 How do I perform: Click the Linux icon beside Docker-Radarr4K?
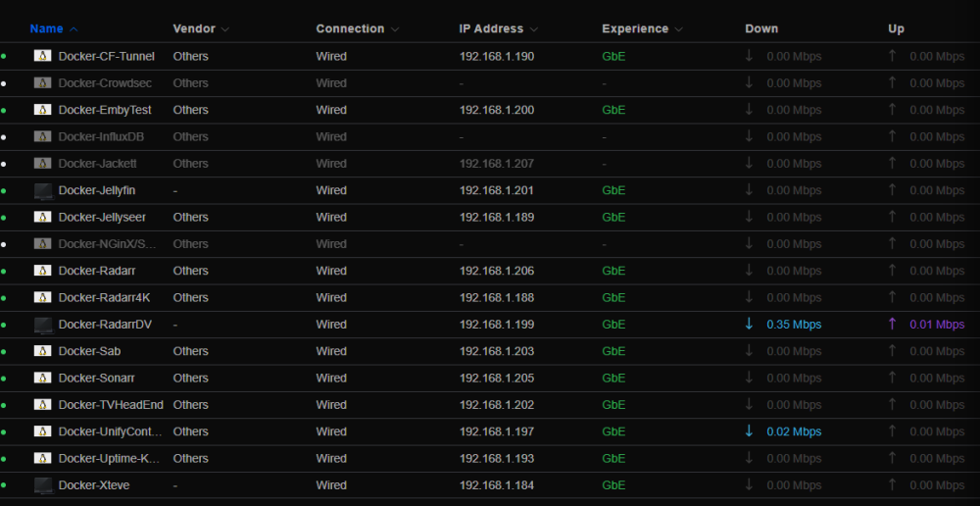point(42,298)
